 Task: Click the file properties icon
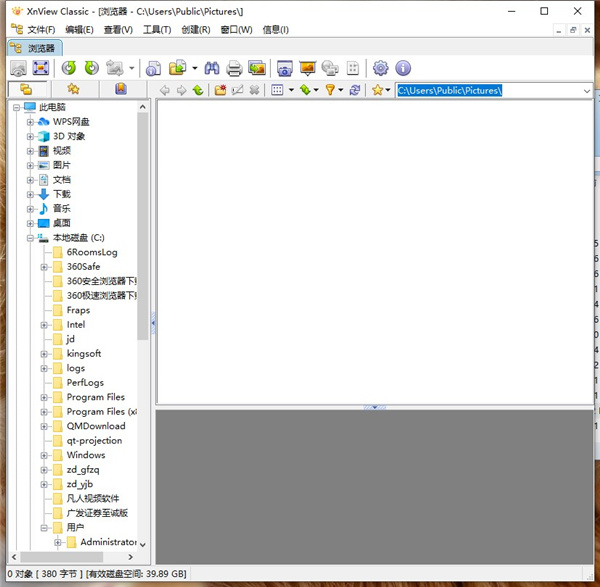click(153, 68)
